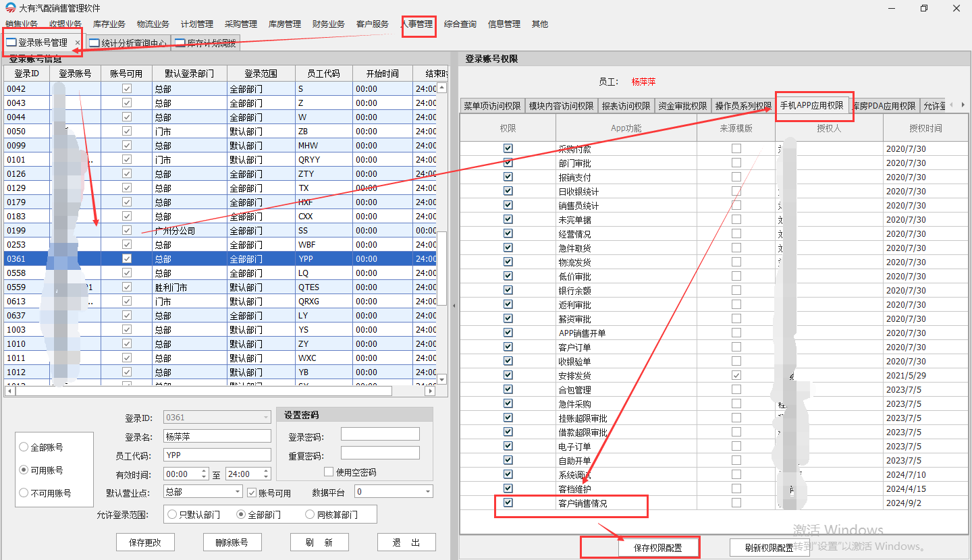Open 信息管理 menu
The height and width of the screenshot is (560, 972).
pyautogui.click(x=504, y=24)
